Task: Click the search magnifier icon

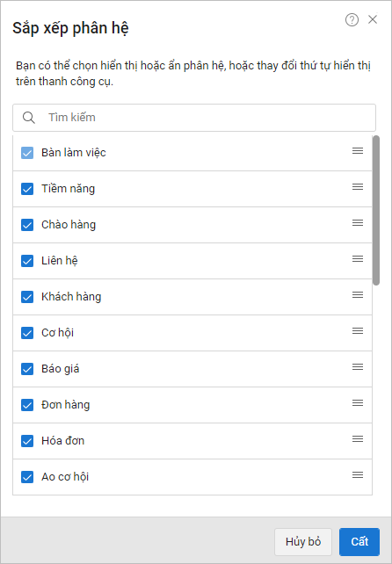Action: [29, 118]
